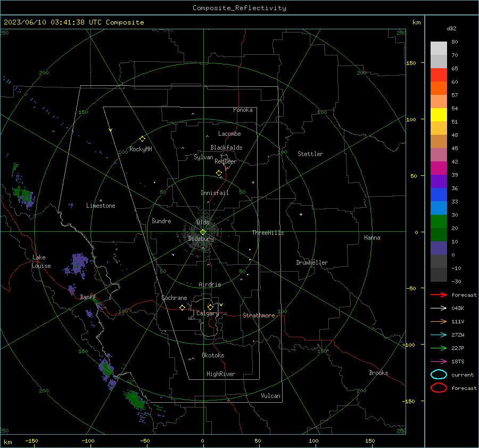Click the RockyMH label
Viewport: 479px width, 448px height.
141,149
